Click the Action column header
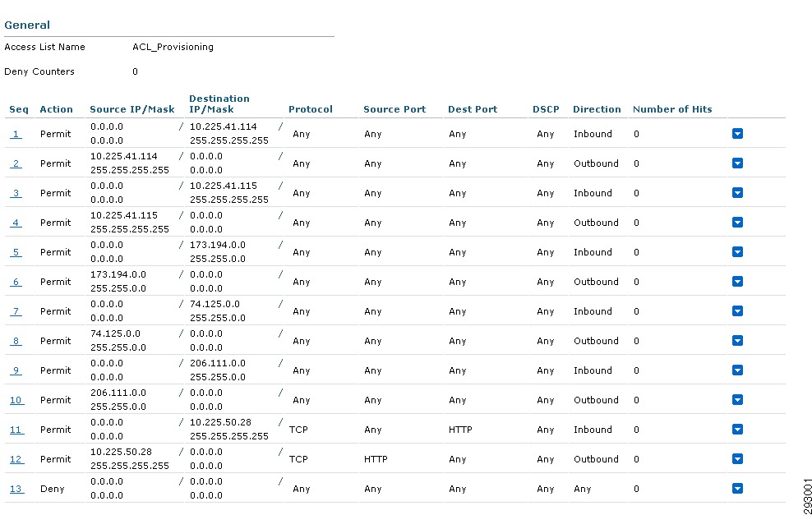 click(x=57, y=109)
